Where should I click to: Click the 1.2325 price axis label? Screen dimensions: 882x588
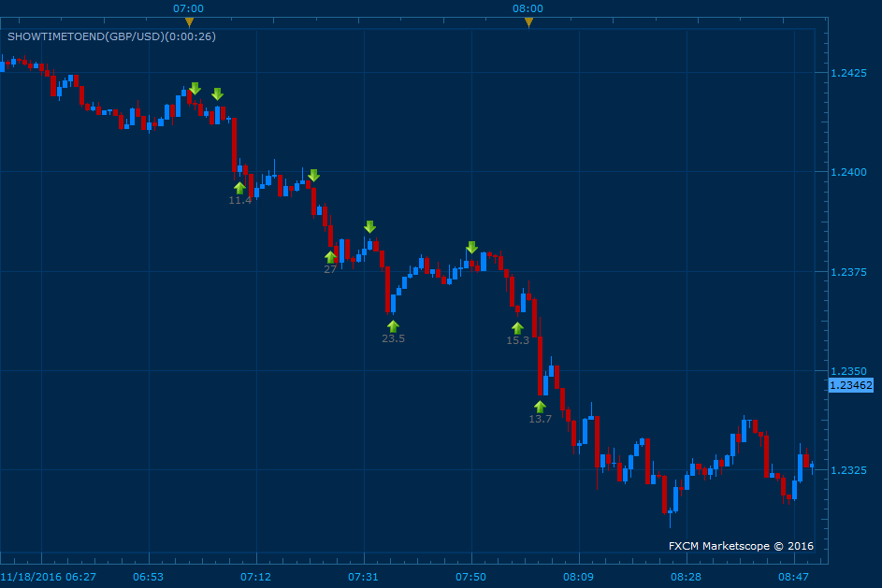click(x=848, y=470)
